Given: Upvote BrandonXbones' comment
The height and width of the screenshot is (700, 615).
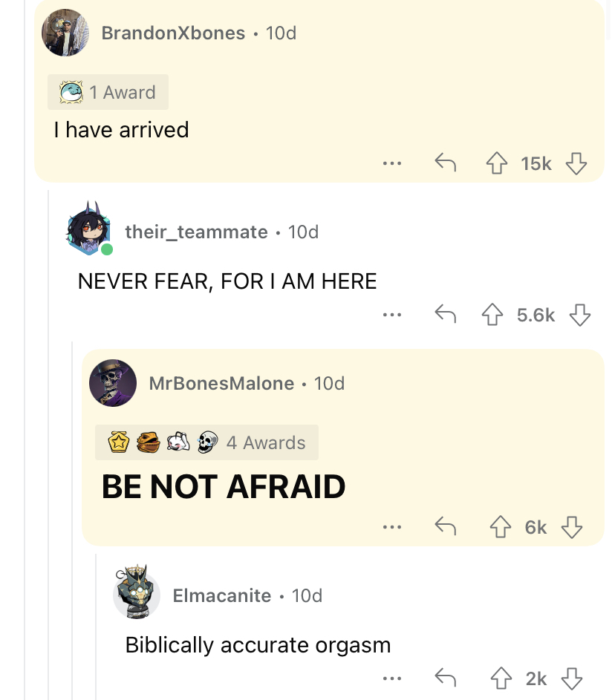Looking at the screenshot, I should tap(497, 163).
